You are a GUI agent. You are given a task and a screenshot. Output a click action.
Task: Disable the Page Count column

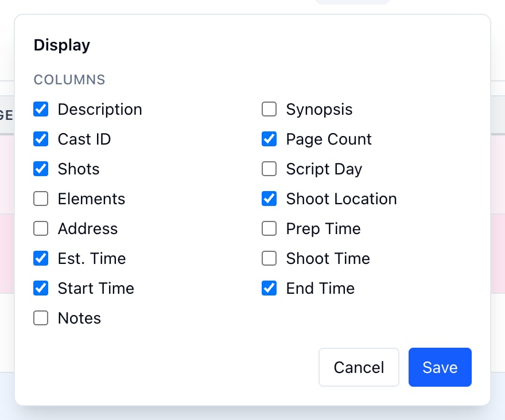[269, 139]
